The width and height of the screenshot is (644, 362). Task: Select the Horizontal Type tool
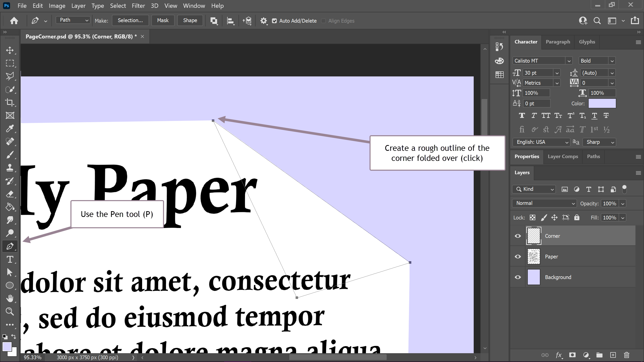click(x=10, y=259)
